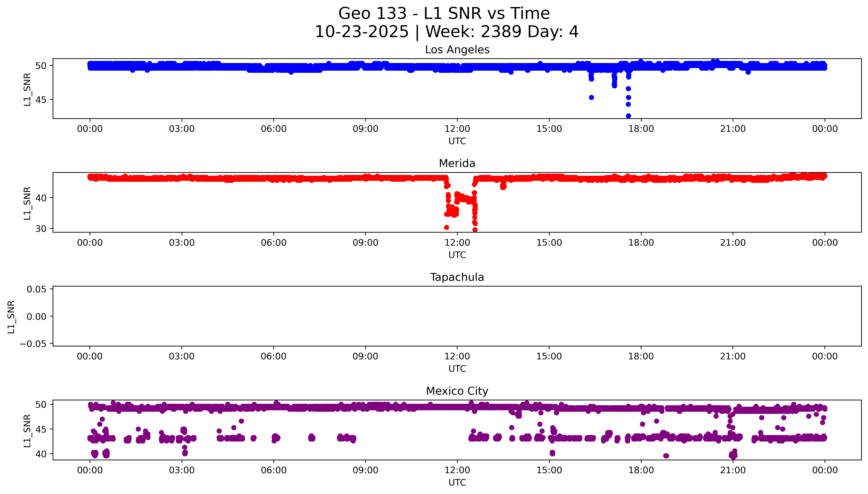Click the −0.05 y-axis label in Tapachula plot
The image size is (868, 494).
(x=33, y=344)
